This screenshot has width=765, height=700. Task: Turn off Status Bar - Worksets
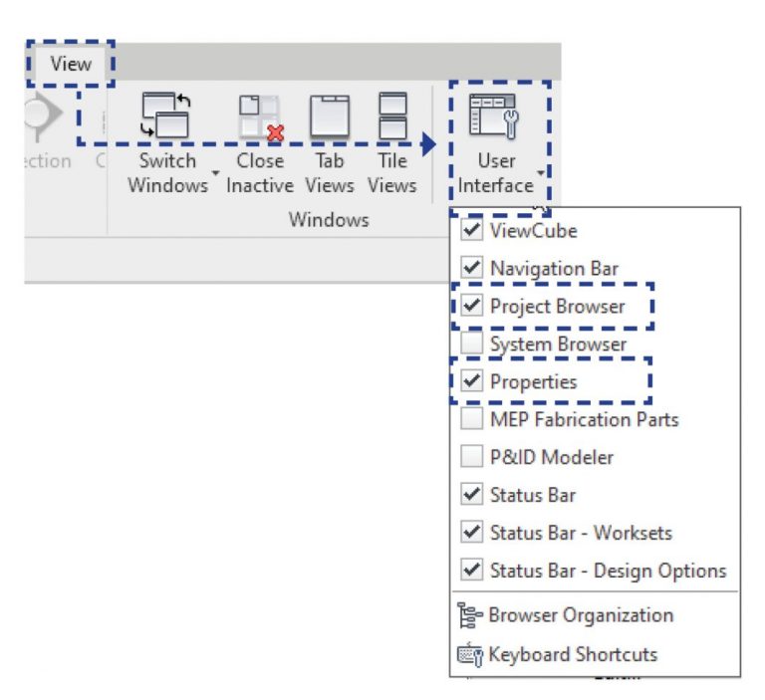pyautogui.click(x=472, y=533)
